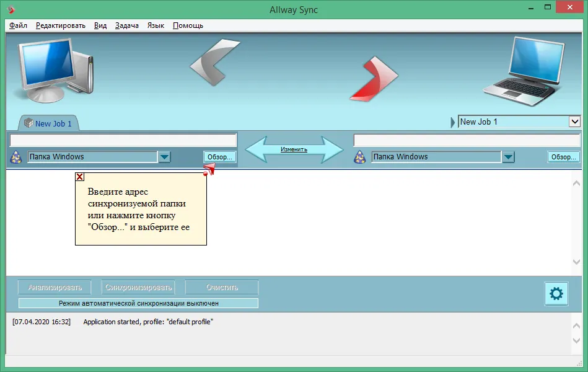This screenshot has width=588, height=372.
Task: Click the left Обзор... browse button
Action: (220, 157)
